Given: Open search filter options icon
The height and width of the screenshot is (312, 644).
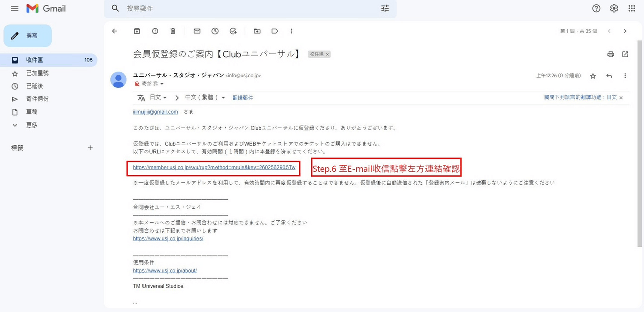Looking at the screenshot, I should (x=385, y=8).
